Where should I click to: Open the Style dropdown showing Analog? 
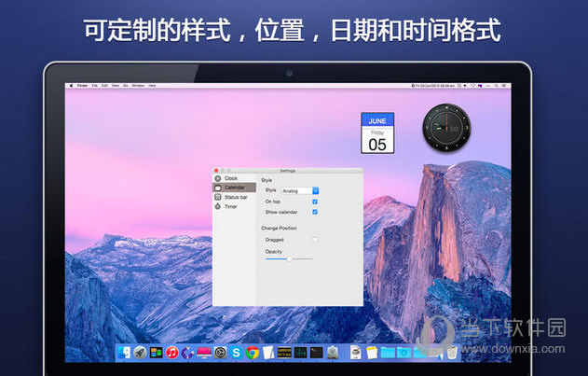(x=300, y=191)
